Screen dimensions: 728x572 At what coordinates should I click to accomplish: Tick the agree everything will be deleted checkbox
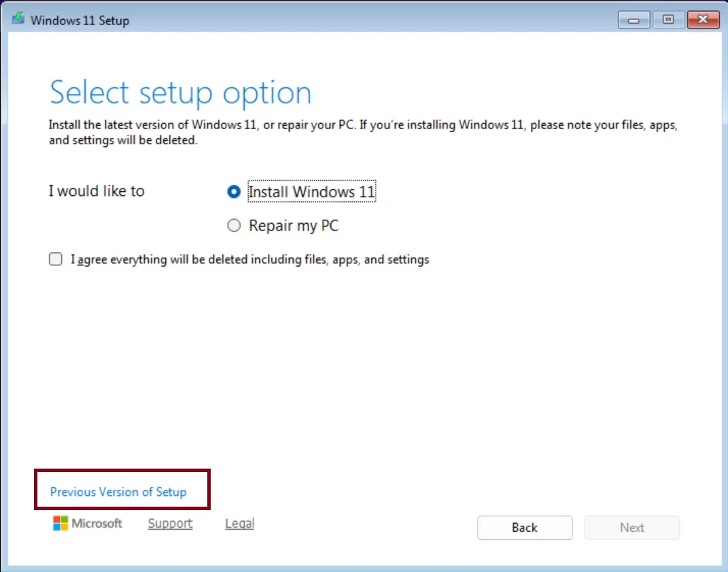pyautogui.click(x=56, y=259)
